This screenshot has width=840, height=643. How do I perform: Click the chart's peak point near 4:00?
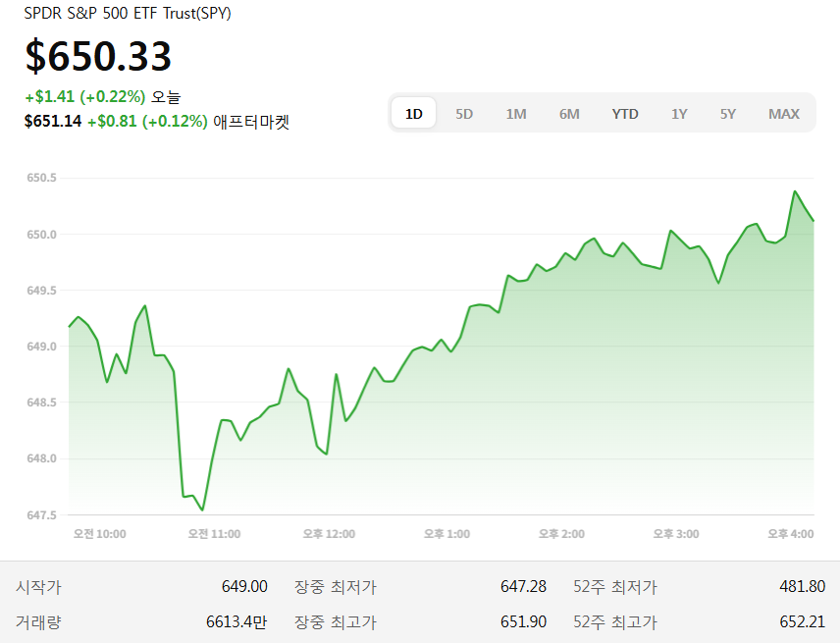pyautogui.click(x=795, y=191)
